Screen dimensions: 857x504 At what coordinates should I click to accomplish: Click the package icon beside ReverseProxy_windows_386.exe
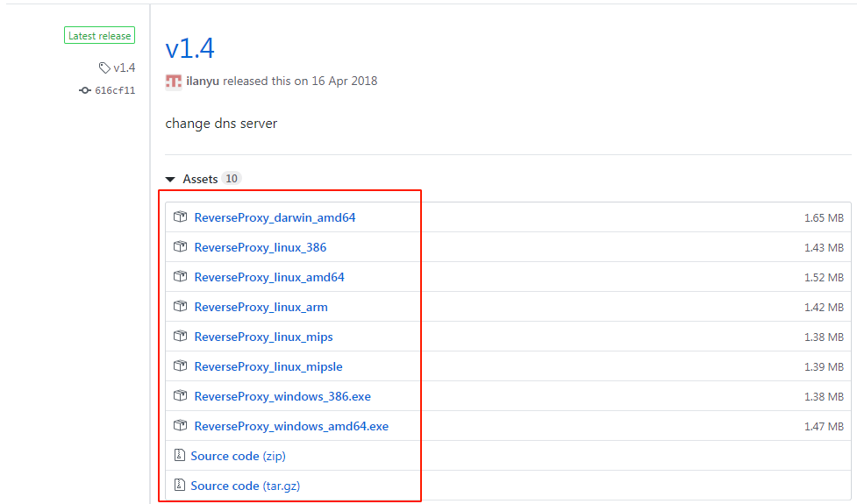(181, 395)
